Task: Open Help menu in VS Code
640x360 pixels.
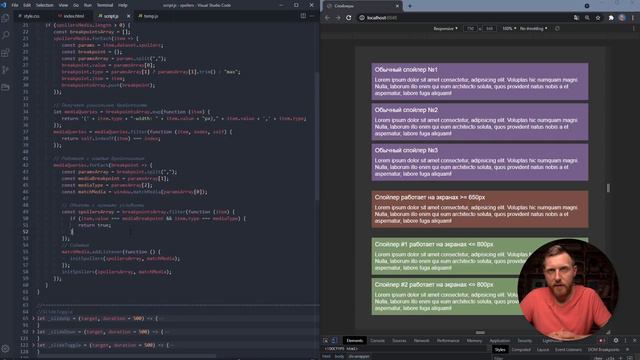Action: (x=122, y=5)
